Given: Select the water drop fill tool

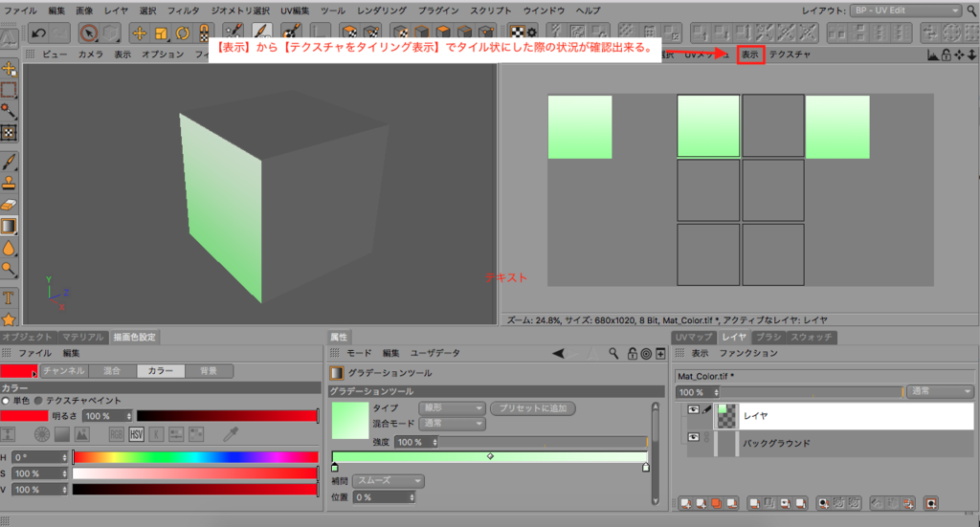Looking at the screenshot, I should click(9, 248).
